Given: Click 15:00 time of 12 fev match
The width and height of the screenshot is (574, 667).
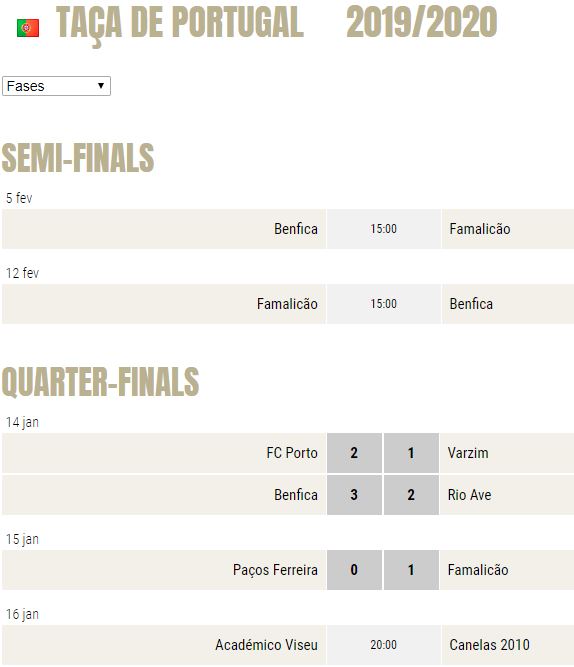Looking at the screenshot, I should tap(383, 304).
